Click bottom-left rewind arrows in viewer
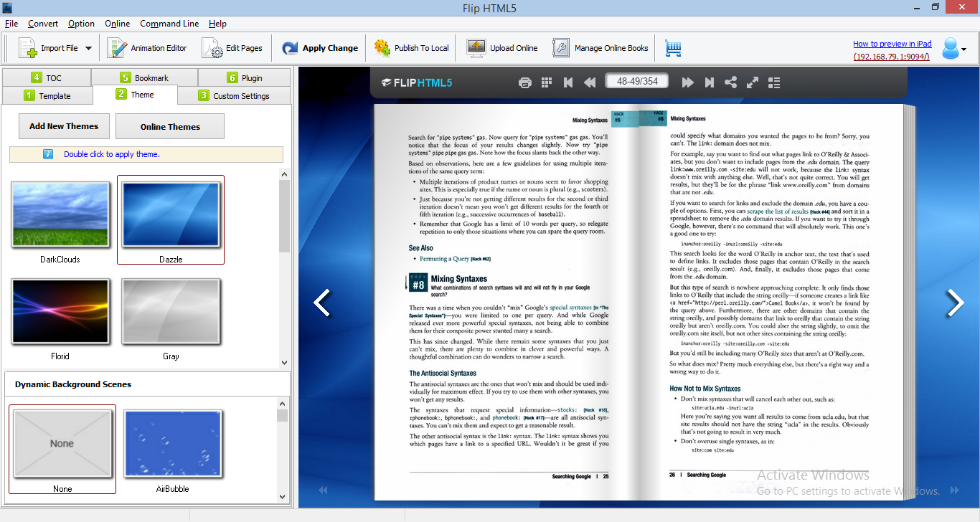Viewport: 980px width, 522px height. pos(323,490)
